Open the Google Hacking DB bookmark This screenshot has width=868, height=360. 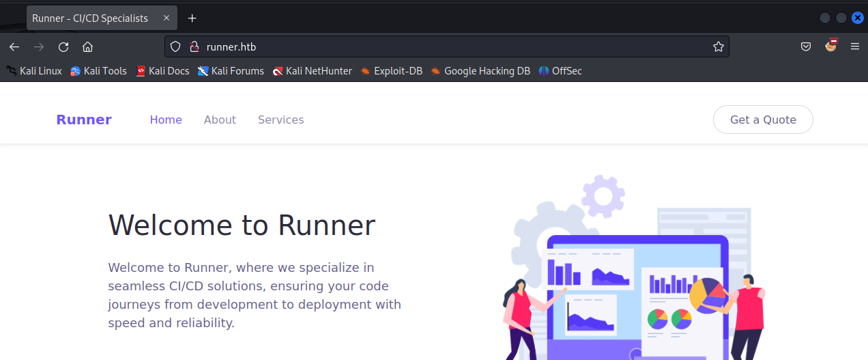pos(480,70)
